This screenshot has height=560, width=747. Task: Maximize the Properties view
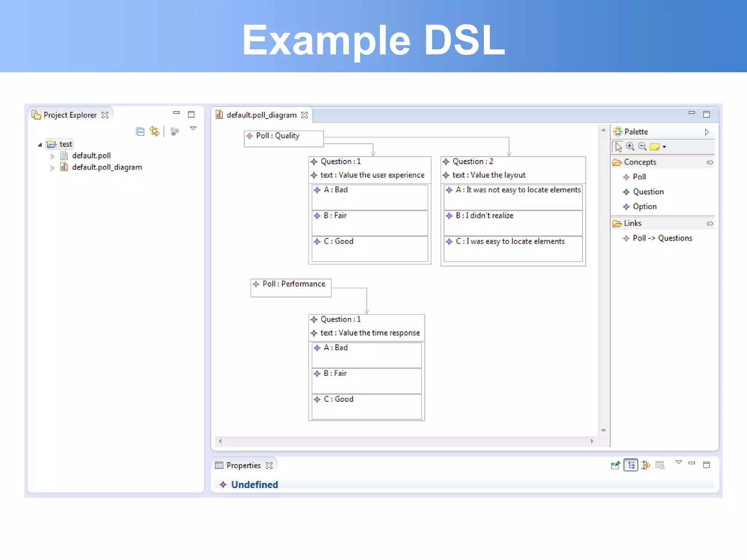707,465
